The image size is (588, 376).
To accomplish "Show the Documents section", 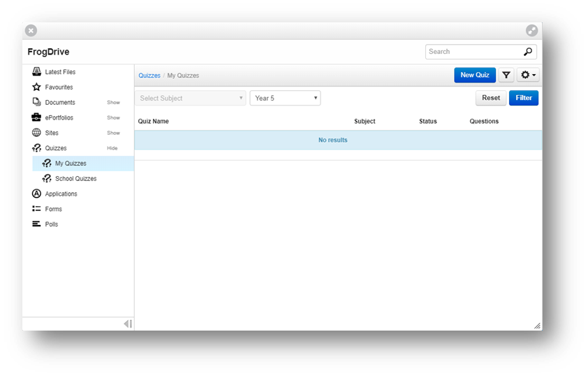I will 113,103.
